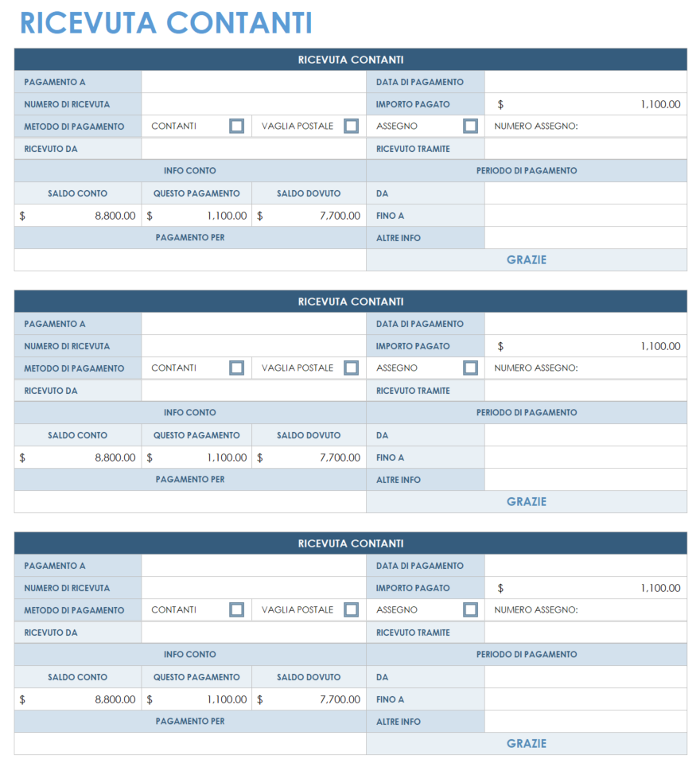Check ASSEGNO checkbox in the middle receipt
The image size is (700, 763).
[x=470, y=368]
